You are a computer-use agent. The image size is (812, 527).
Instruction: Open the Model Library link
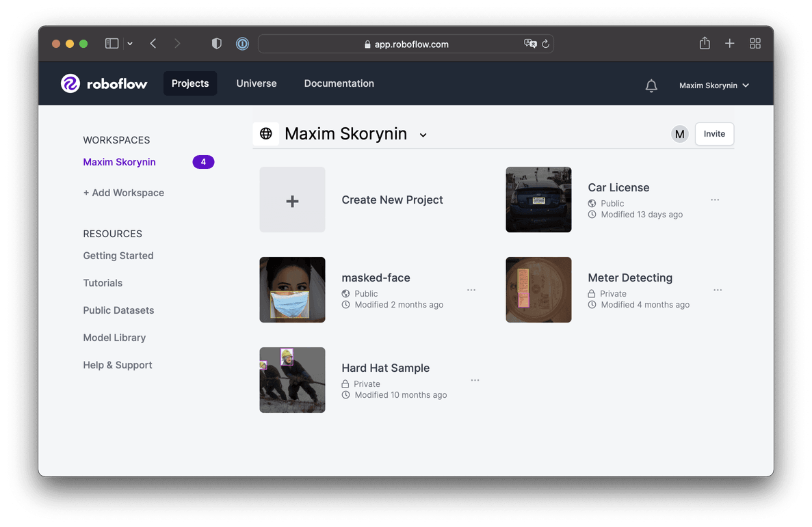click(x=114, y=337)
